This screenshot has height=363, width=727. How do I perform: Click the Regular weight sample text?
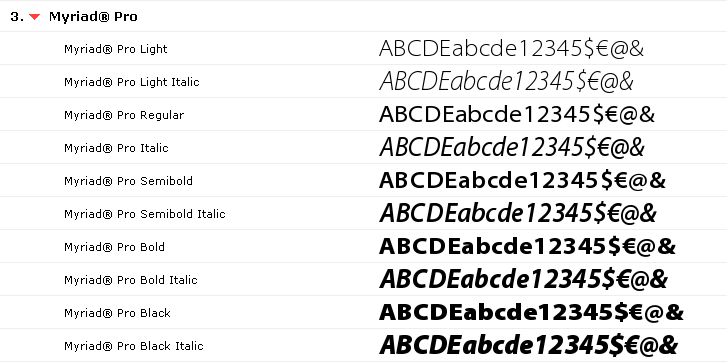(x=517, y=115)
